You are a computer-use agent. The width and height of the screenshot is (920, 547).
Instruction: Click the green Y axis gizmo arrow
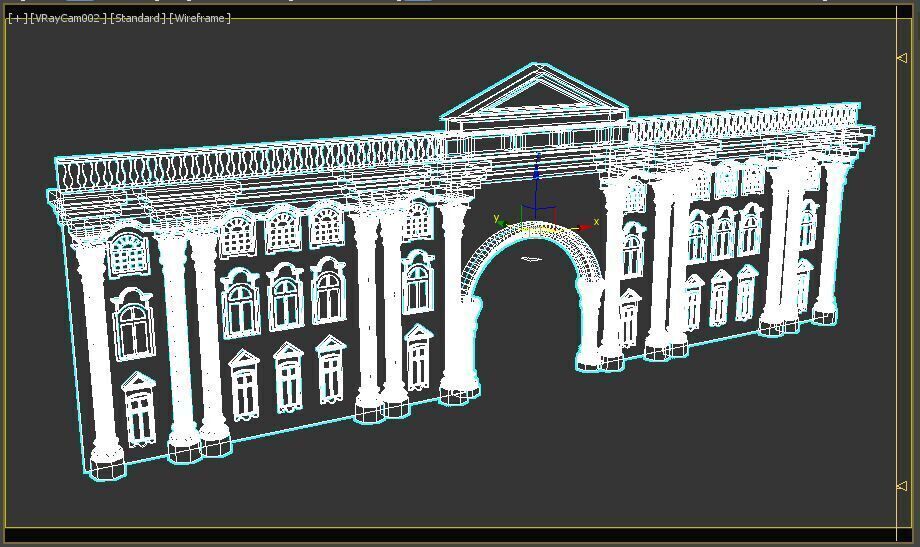500,222
